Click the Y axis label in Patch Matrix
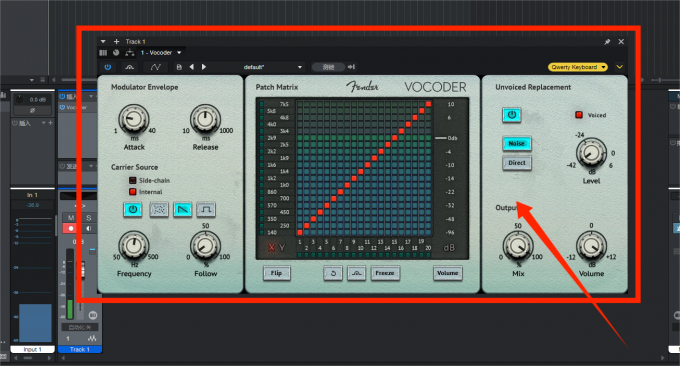 (x=282, y=248)
